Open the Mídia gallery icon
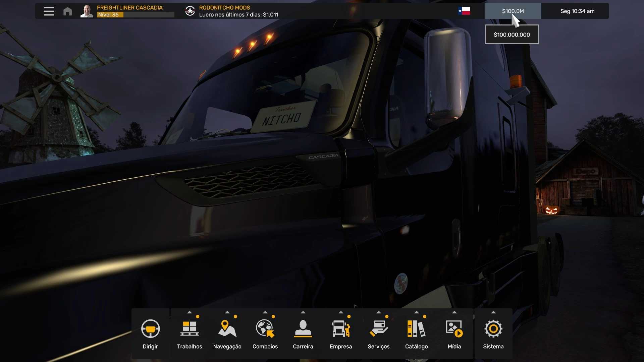644x362 pixels. click(x=454, y=329)
